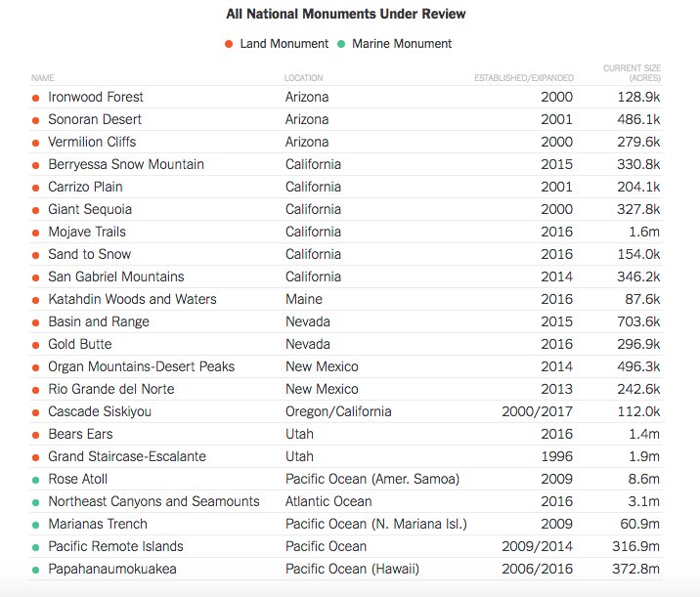Click the orange dot beside Ironwood Forest

click(x=36, y=98)
